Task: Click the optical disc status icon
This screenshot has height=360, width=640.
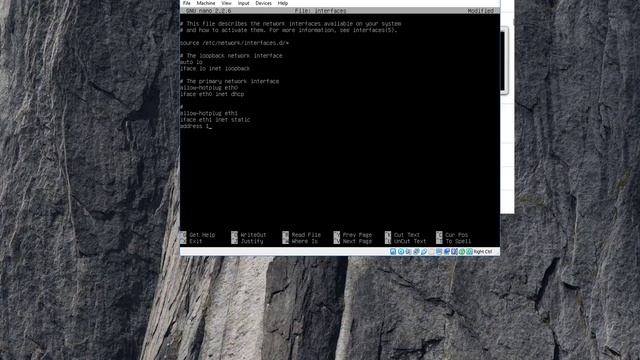Action: pyautogui.click(x=401, y=251)
